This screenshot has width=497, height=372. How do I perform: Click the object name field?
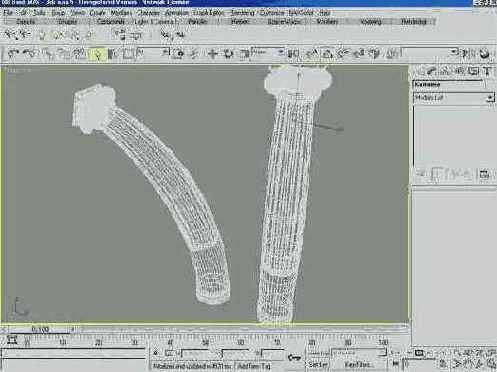448,84
